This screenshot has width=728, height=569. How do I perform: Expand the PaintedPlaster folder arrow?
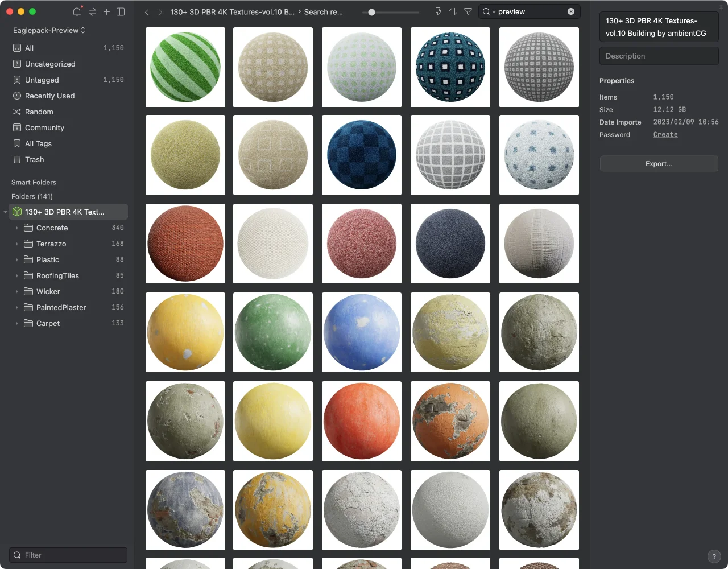point(17,307)
